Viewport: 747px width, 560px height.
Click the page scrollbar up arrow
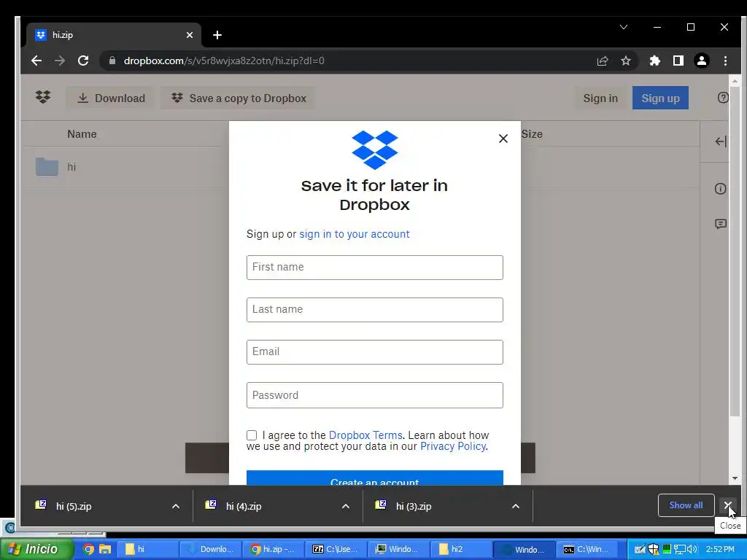735,82
